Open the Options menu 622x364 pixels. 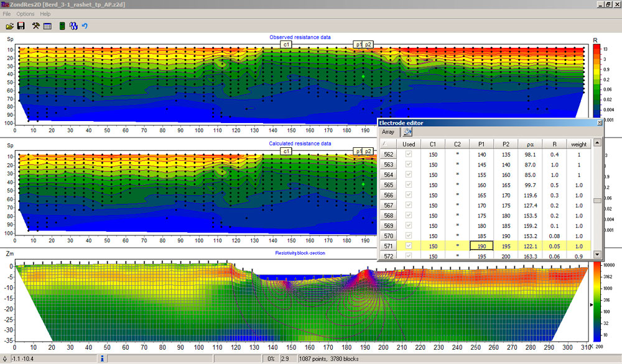pyautogui.click(x=26, y=14)
